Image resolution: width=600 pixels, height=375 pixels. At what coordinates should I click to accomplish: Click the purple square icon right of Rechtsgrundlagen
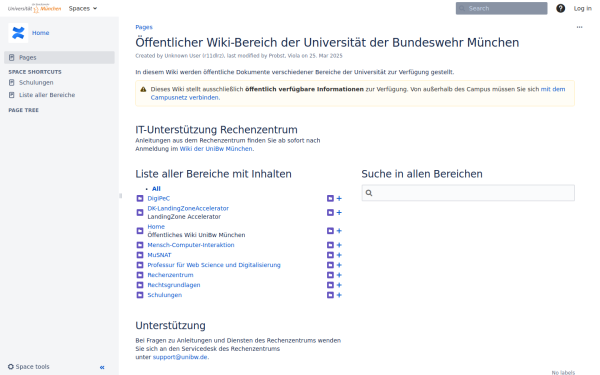point(330,285)
